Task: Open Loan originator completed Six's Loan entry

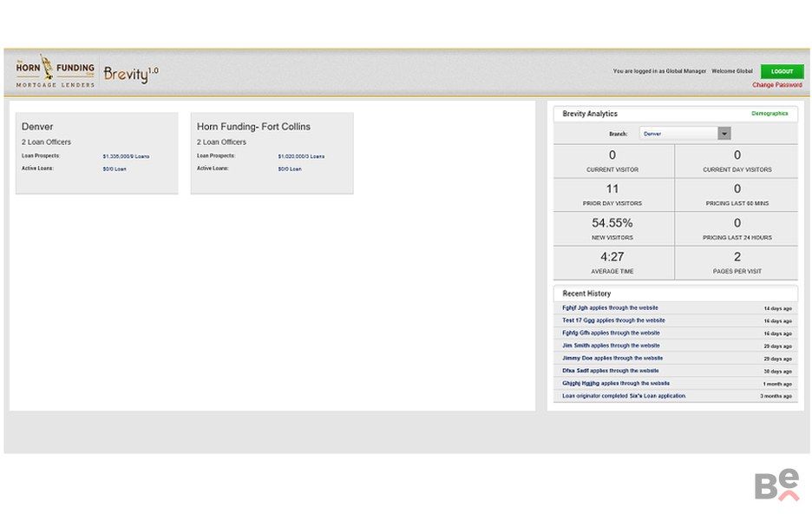Action: tap(624, 396)
